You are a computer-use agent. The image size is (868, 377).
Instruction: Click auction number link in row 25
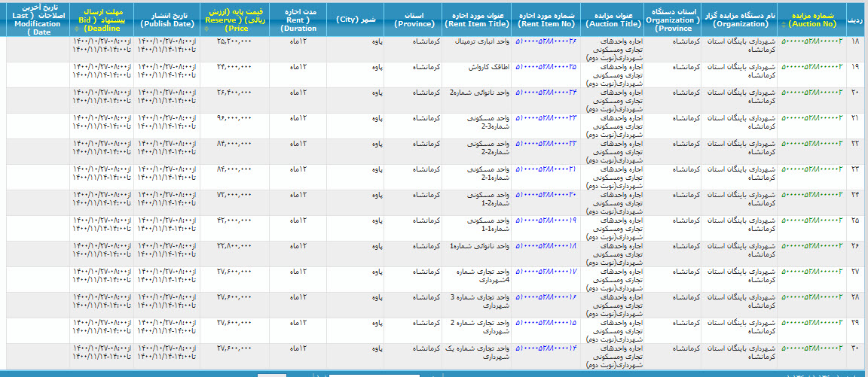[x=812, y=220]
